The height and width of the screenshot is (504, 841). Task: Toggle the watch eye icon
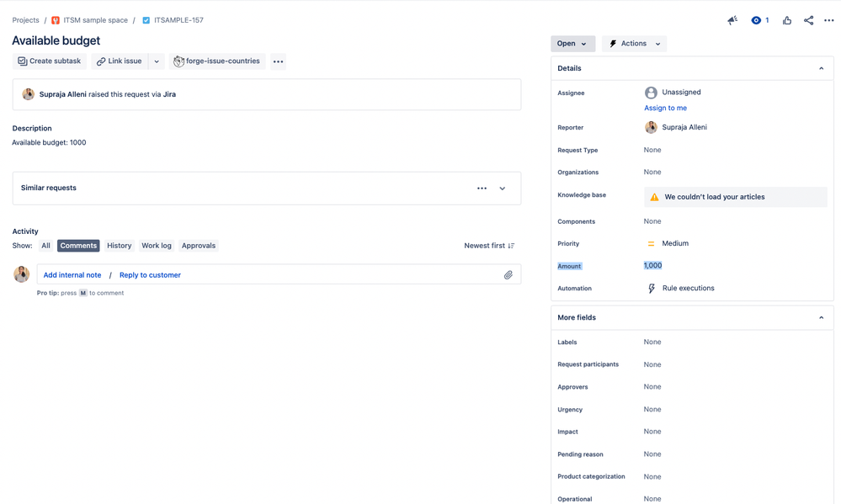tap(756, 20)
